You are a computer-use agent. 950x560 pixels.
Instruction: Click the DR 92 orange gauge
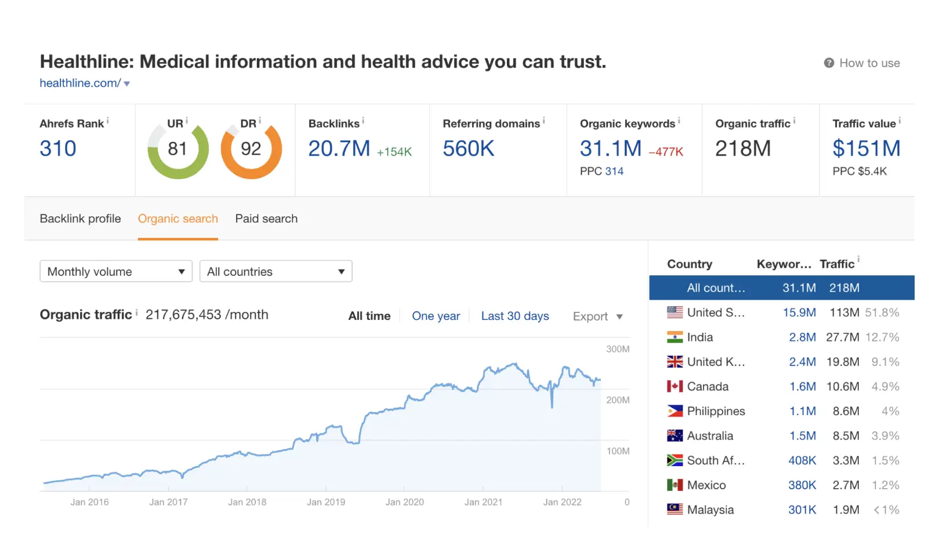pyautogui.click(x=251, y=149)
